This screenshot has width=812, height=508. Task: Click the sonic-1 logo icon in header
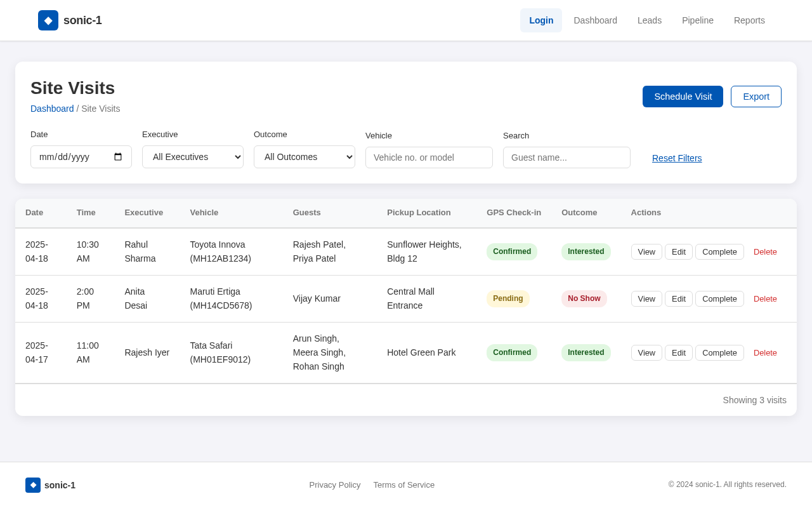[48, 20]
